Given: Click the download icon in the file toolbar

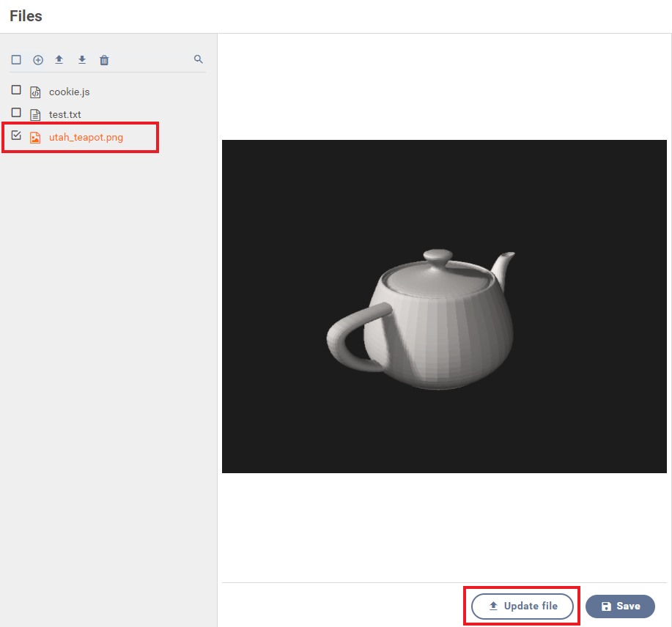Looking at the screenshot, I should [x=82, y=59].
